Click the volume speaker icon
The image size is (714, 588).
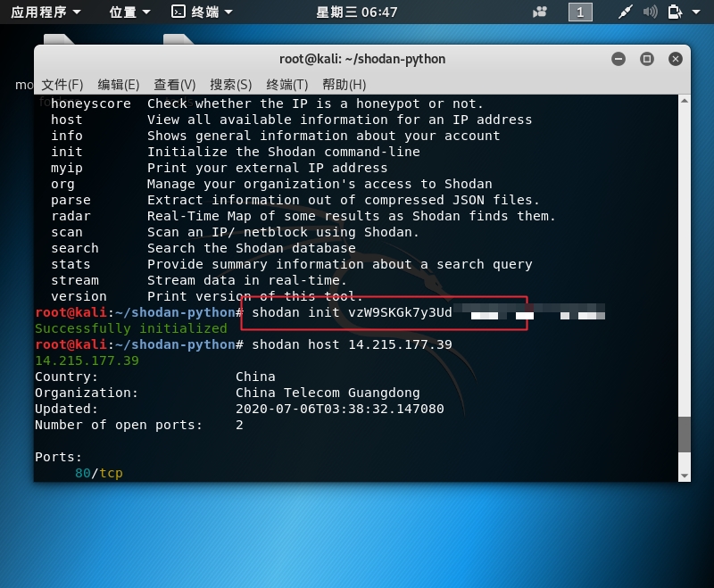tap(650, 12)
